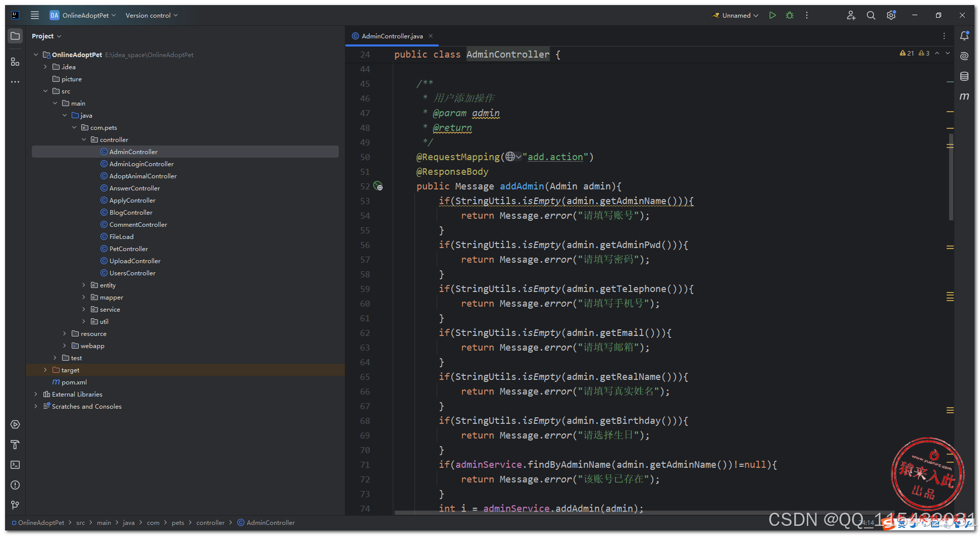The height and width of the screenshot is (536, 980).
Task: Select UploadController class
Action: pos(135,261)
